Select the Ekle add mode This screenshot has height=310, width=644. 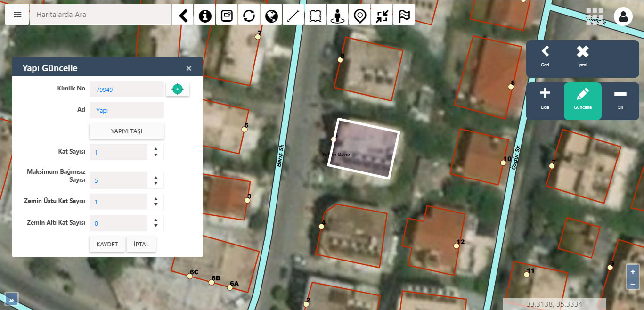point(545,101)
